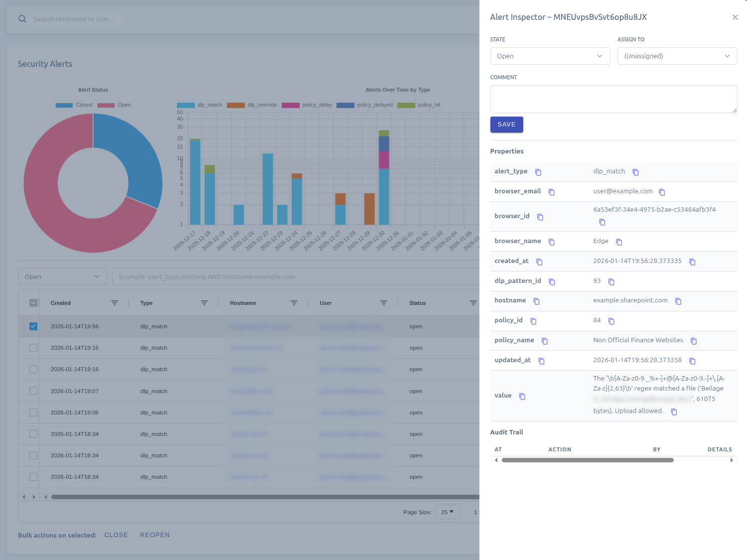Open the Open status filter dropdown
The image size is (747, 560).
[x=63, y=277]
